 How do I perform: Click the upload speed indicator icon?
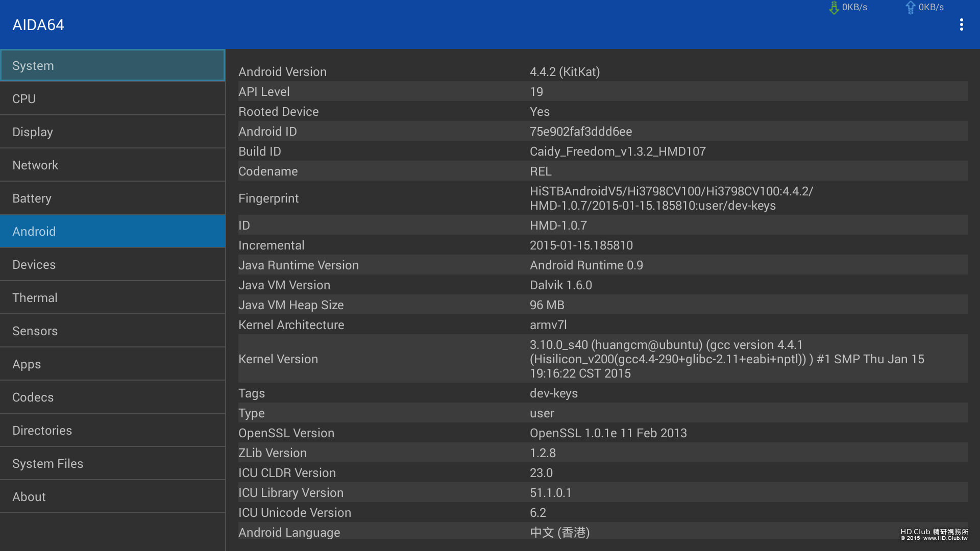click(x=910, y=8)
